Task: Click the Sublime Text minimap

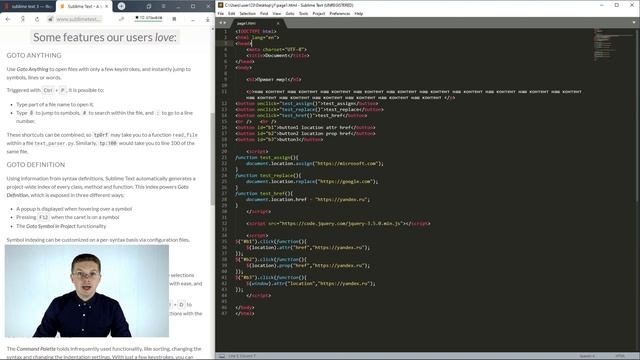Action: 612,44
